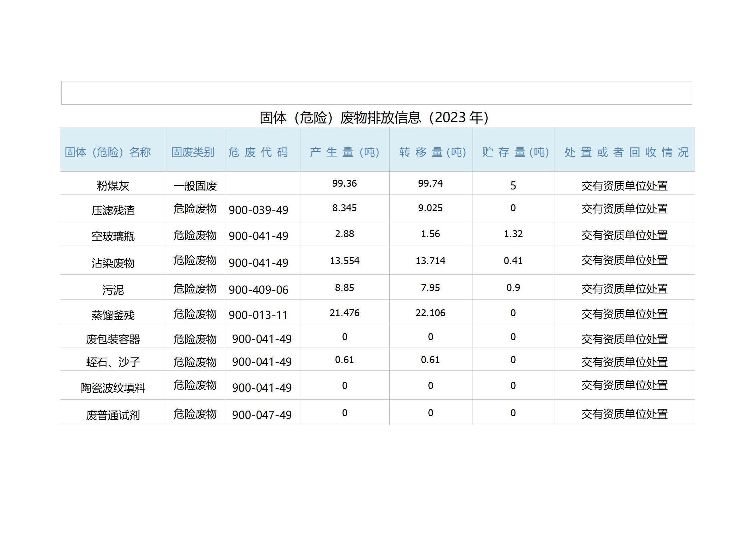Select header 贮存量(吨)
This screenshot has height=534, width=756.
pyautogui.click(x=515, y=152)
